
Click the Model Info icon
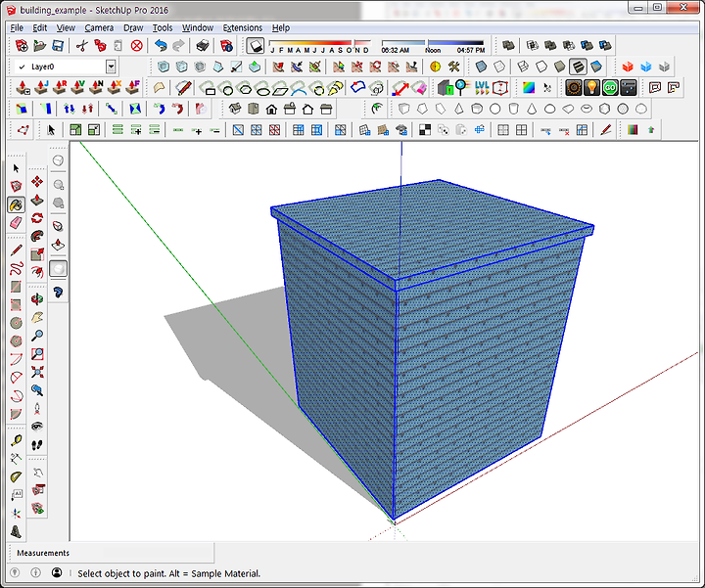[226, 45]
